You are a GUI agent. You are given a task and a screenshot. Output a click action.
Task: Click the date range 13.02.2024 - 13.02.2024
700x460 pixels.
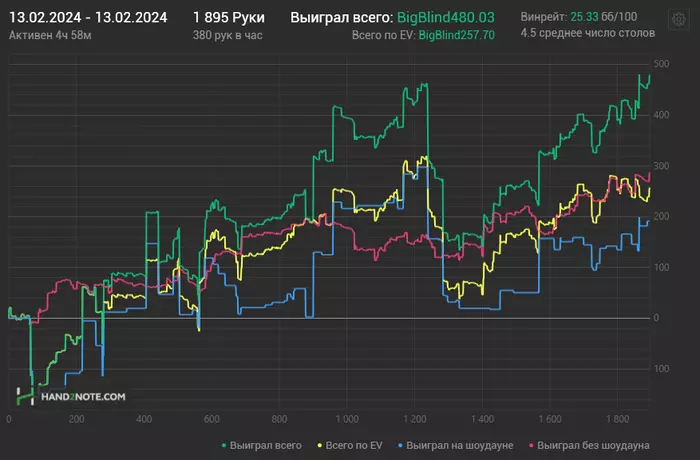tap(88, 18)
